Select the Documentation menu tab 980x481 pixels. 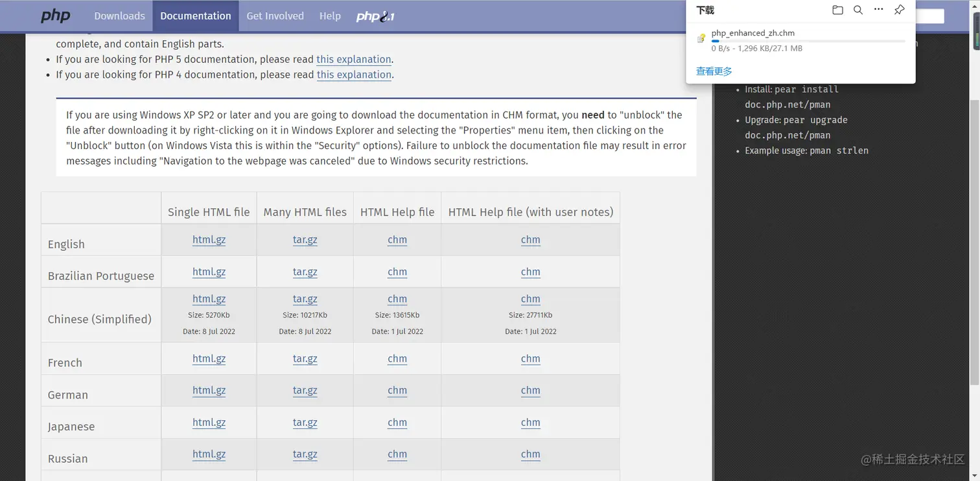[x=196, y=16]
